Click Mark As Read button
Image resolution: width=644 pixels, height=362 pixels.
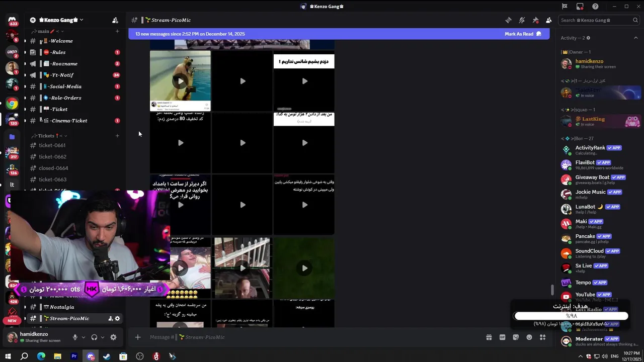[x=523, y=34]
